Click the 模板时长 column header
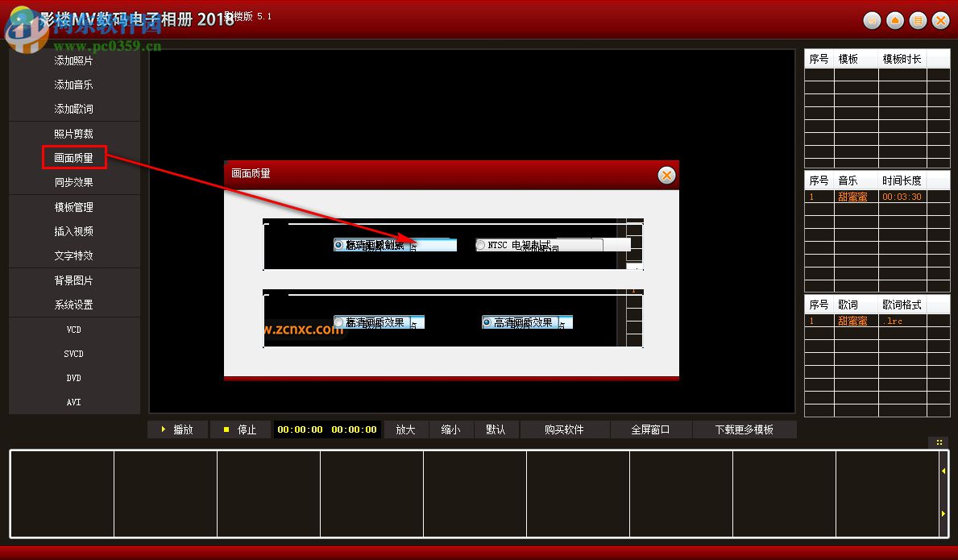The width and height of the screenshot is (958, 560). [902, 59]
